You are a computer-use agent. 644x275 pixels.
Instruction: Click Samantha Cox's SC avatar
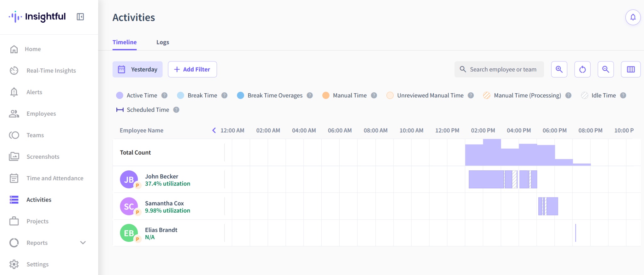point(129,206)
